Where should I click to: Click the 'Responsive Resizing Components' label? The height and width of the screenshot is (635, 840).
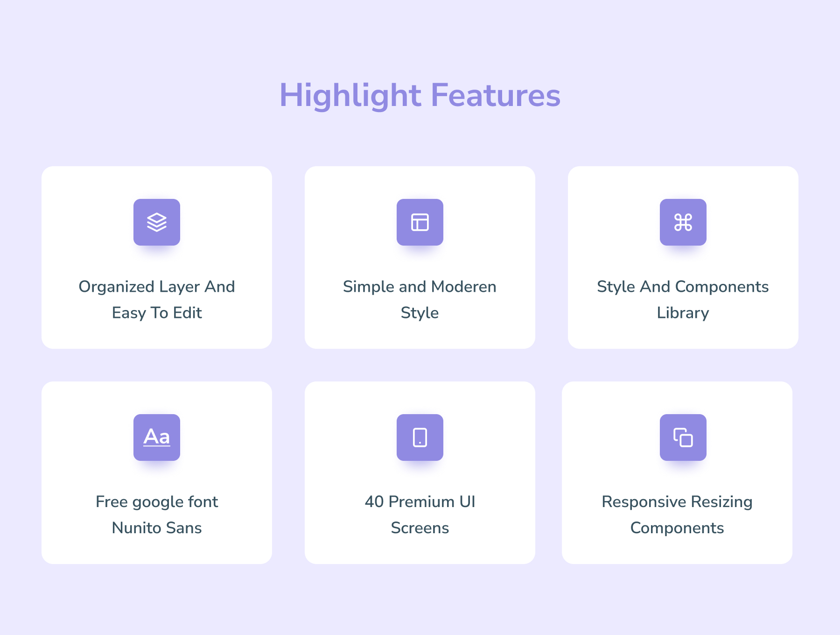[x=677, y=515]
